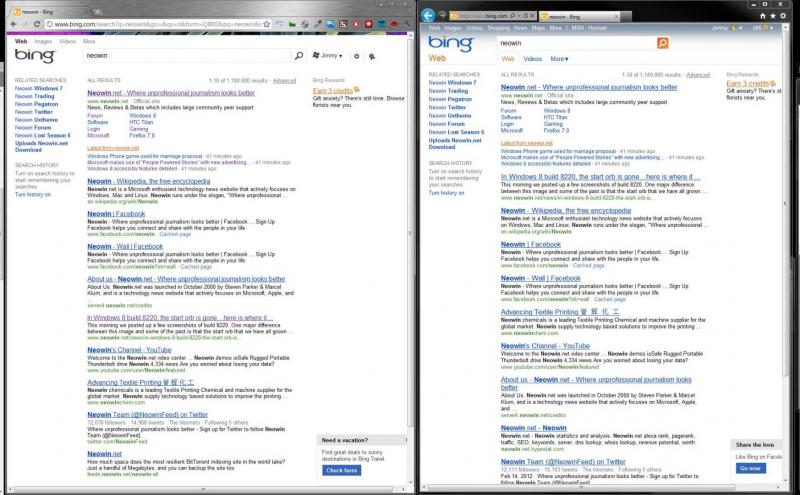Click 'Go now' button in IE
The width and height of the screenshot is (800, 495).
(750, 468)
